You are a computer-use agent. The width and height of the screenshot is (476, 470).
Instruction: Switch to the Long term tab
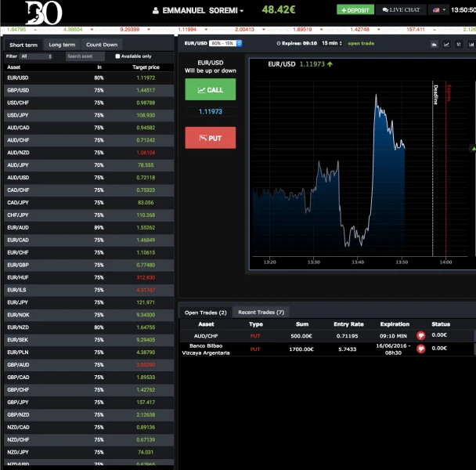[x=61, y=45]
